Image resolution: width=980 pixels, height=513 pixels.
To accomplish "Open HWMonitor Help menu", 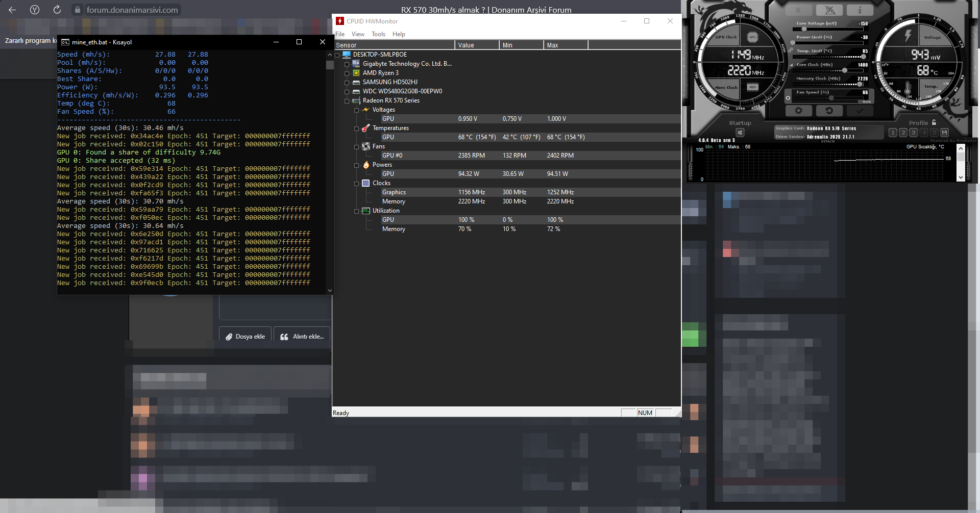I will click(399, 34).
